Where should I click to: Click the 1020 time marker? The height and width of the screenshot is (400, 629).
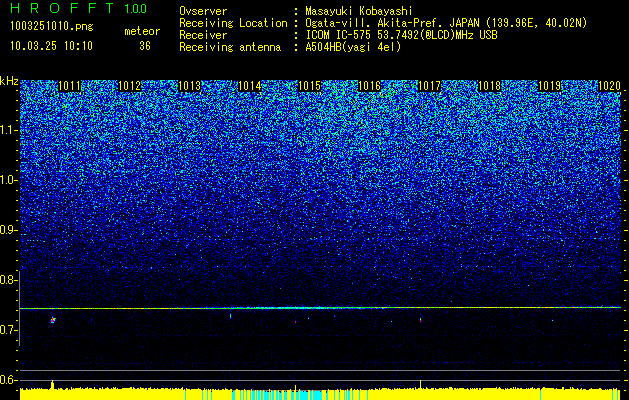point(609,86)
